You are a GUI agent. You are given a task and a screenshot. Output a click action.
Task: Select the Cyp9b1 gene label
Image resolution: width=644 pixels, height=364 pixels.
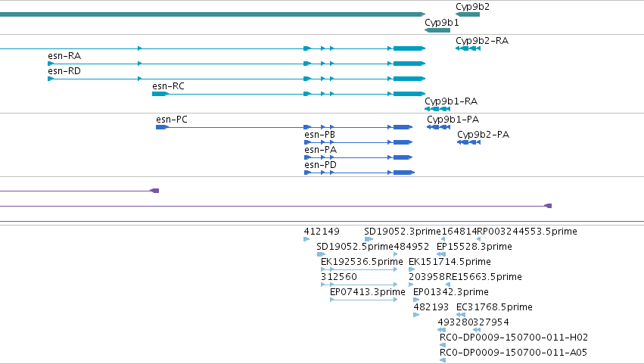(x=441, y=22)
